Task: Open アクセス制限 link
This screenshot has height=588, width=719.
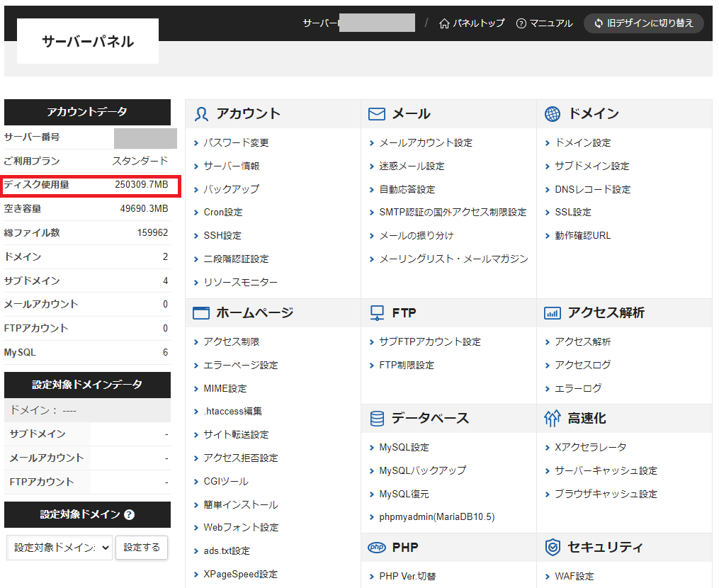Action: coord(231,341)
